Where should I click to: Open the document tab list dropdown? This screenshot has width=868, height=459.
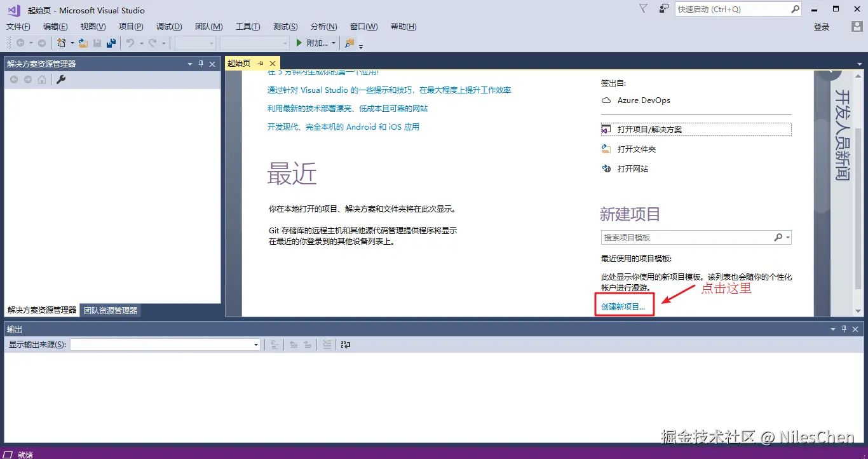(860, 64)
